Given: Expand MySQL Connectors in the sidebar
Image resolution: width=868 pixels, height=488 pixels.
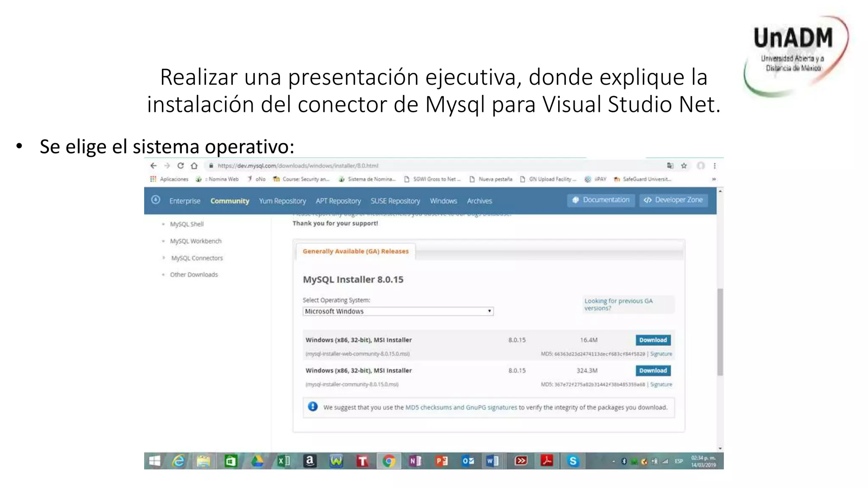Looking at the screenshot, I should click(x=197, y=258).
